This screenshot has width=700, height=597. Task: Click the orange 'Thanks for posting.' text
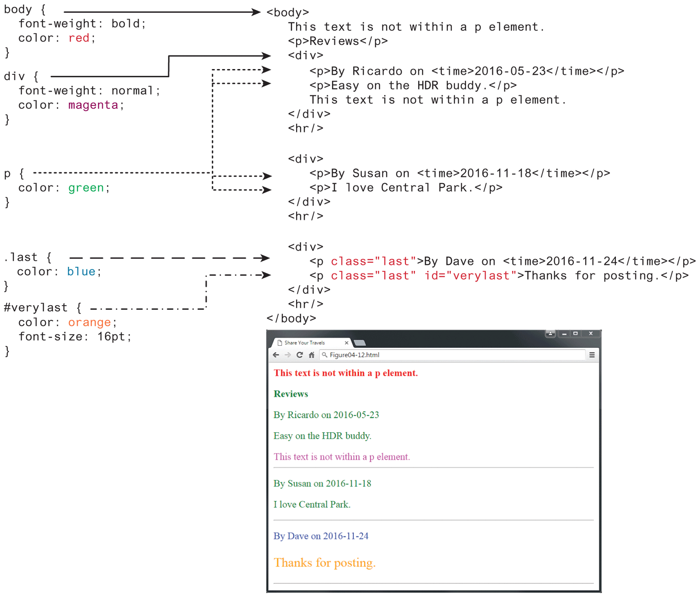tap(324, 562)
